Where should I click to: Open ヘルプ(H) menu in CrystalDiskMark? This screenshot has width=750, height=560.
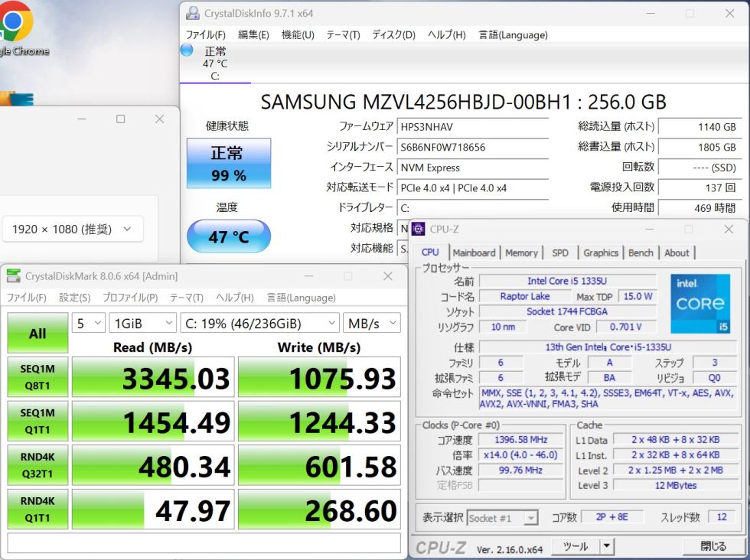click(x=235, y=298)
